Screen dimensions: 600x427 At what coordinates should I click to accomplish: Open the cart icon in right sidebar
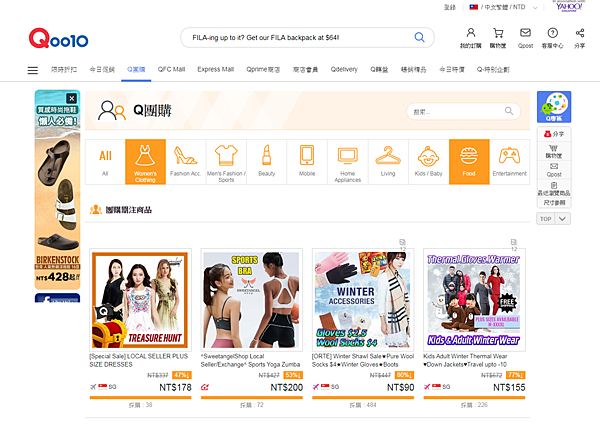pos(554,151)
